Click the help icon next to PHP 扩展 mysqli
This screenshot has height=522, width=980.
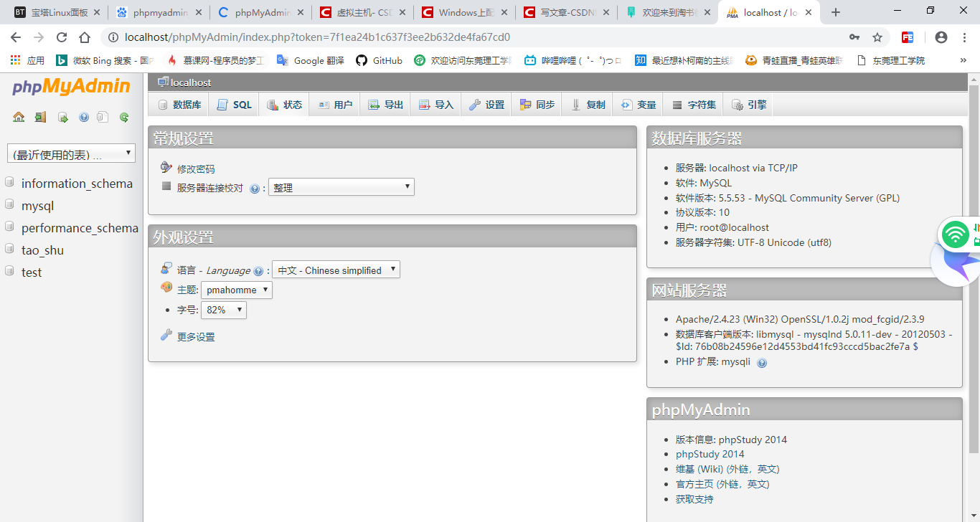point(761,362)
